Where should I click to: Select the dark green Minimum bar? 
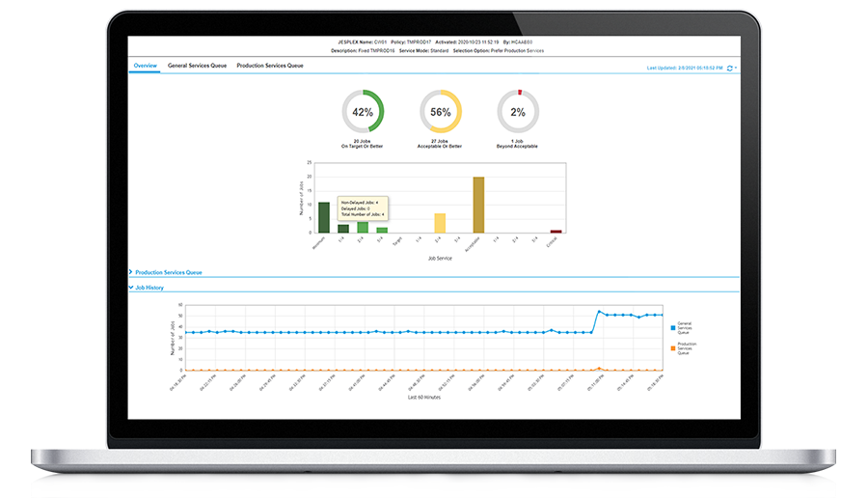pyautogui.click(x=324, y=217)
